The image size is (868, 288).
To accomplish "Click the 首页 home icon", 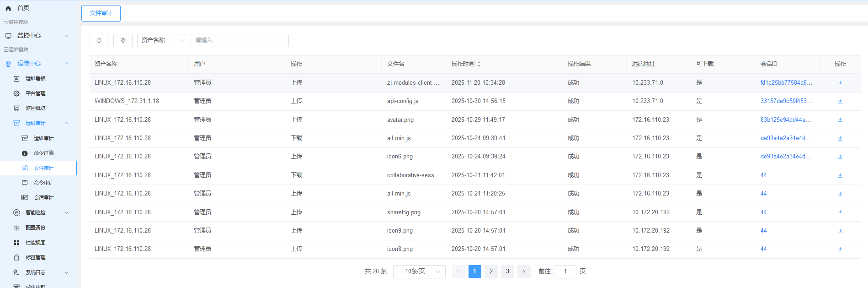I will click(8, 8).
